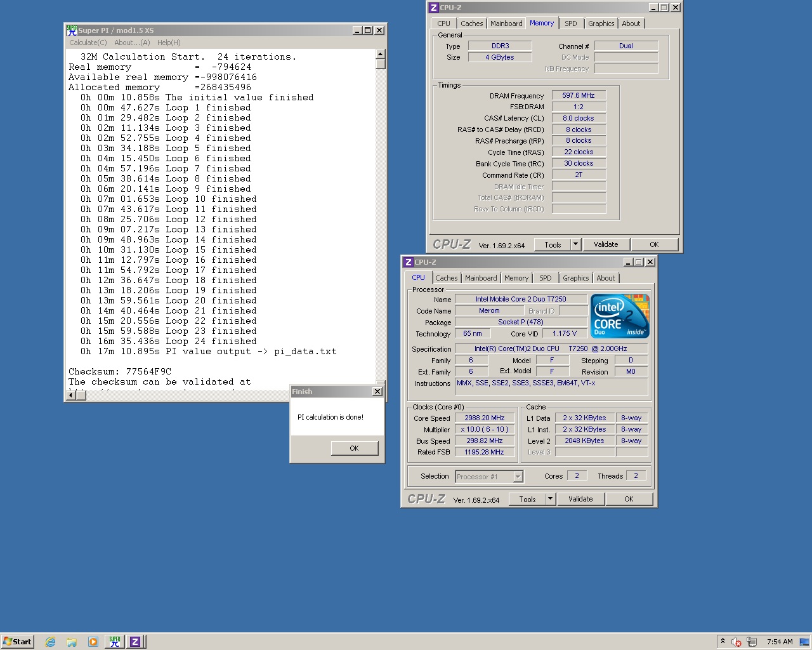Click Validate in lower CPU-Z window
The image size is (812, 650).
(x=580, y=500)
